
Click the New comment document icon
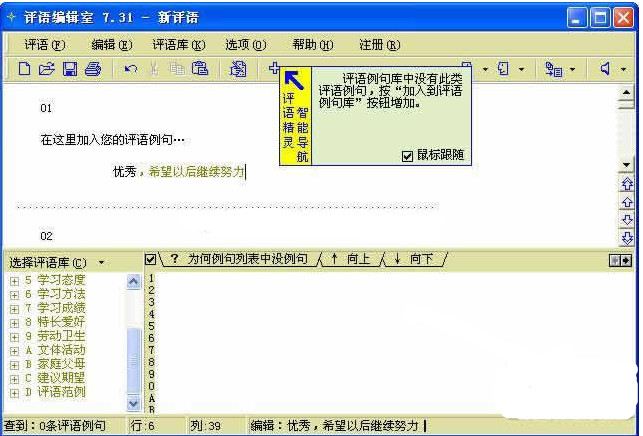click(x=24, y=68)
